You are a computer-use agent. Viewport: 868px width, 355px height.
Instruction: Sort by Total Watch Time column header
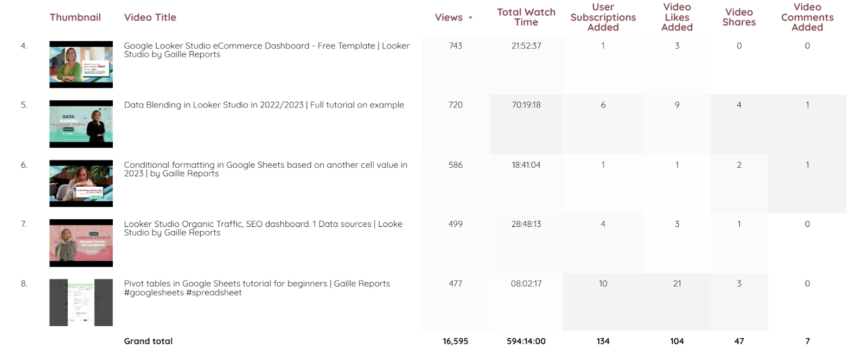click(526, 17)
